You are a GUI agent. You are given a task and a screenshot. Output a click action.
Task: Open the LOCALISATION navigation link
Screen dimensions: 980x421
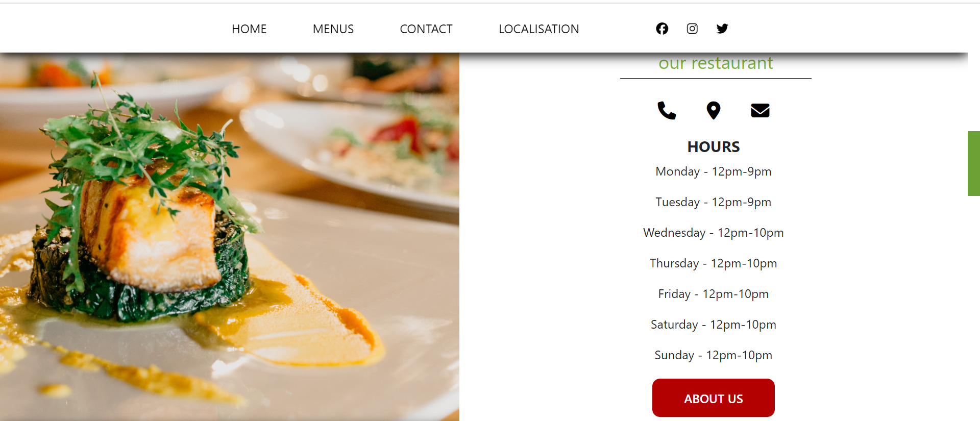point(539,29)
